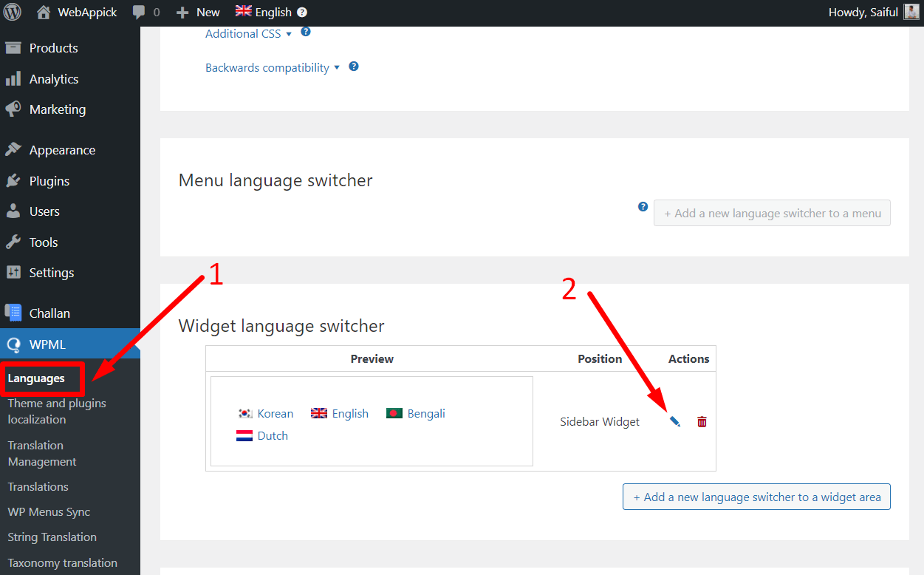Click help icon next to Backwards compatibility
This screenshot has height=575, width=924.
(354, 67)
